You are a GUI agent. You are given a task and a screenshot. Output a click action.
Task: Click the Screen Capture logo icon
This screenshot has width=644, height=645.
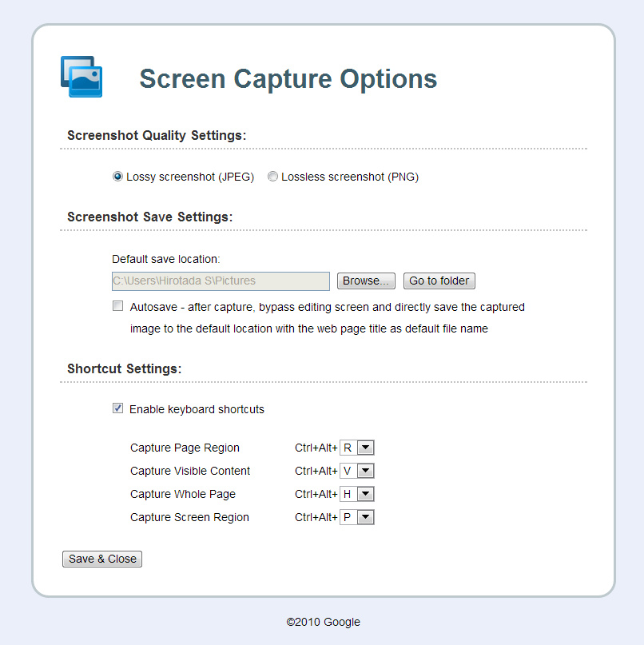click(x=81, y=77)
